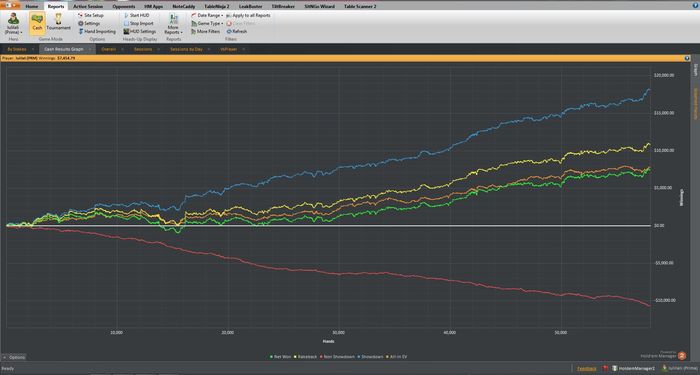
Task: Open HM Apps tab
Action: (x=154, y=7)
